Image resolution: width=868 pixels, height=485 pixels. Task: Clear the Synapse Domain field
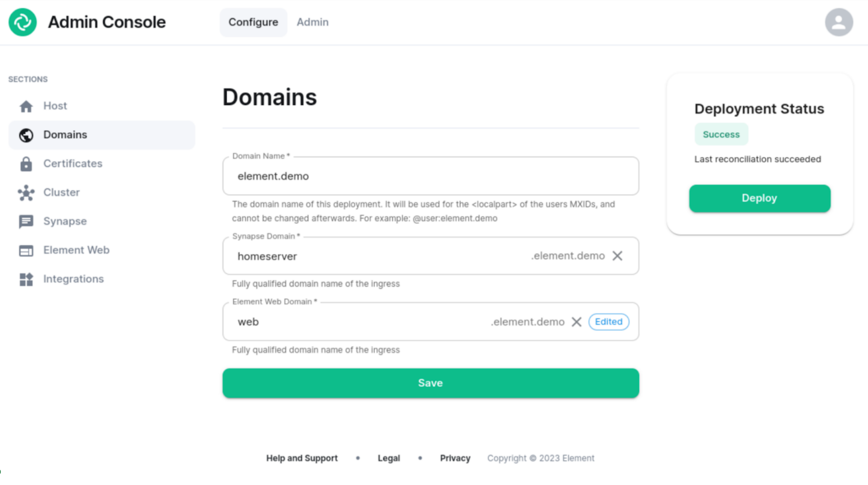pos(617,256)
